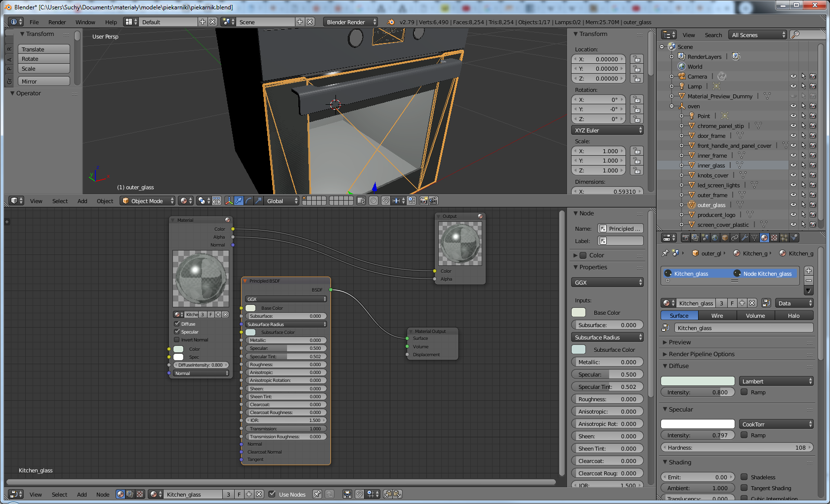
Task: Open the Object properties tab cube icon
Action: pyautogui.click(x=725, y=238)
